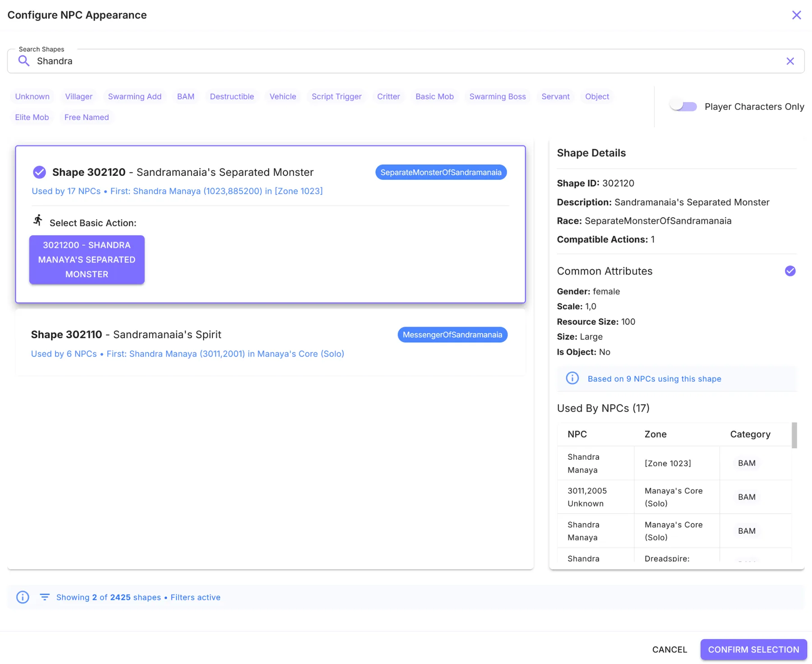Click Confirm Selection button
812x664 pixels.
pos(753,650)
